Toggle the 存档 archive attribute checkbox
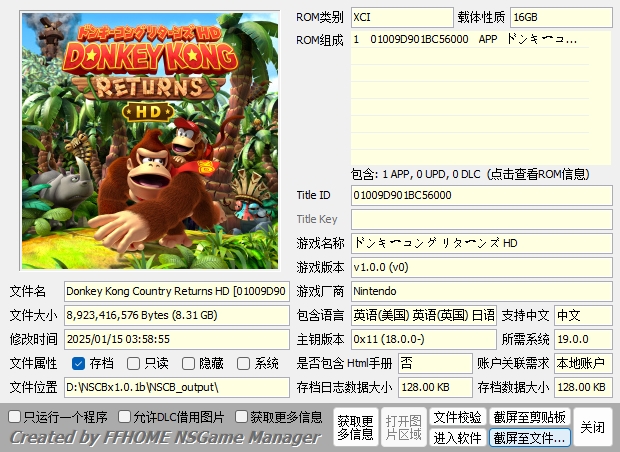The image size is (620, 452). coord(79,363)
